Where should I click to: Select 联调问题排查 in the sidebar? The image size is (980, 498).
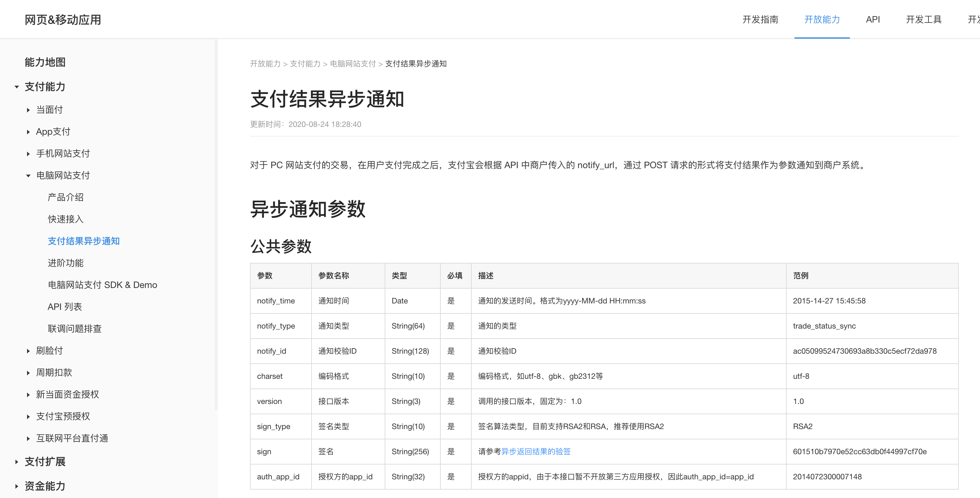coord(74,329)
